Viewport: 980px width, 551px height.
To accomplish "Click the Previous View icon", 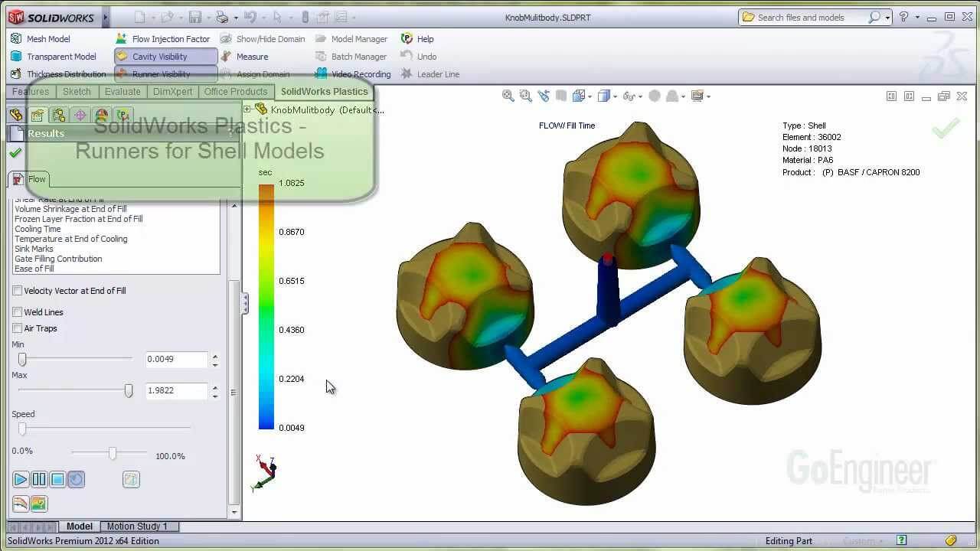I will 544,96.
